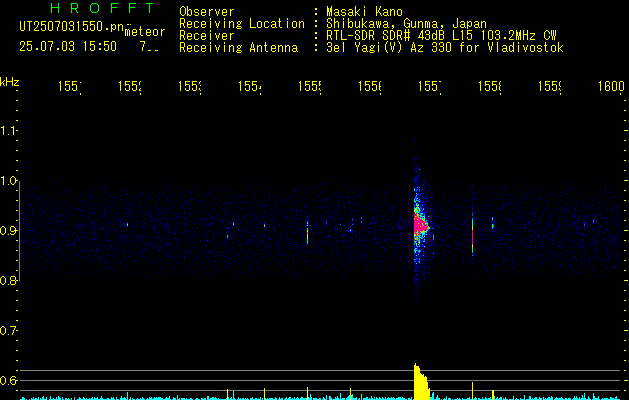Viewport: 629px width, 400px height.
Task: Click the 1.0 frequency axis label
Action: (x=8, y=181)
